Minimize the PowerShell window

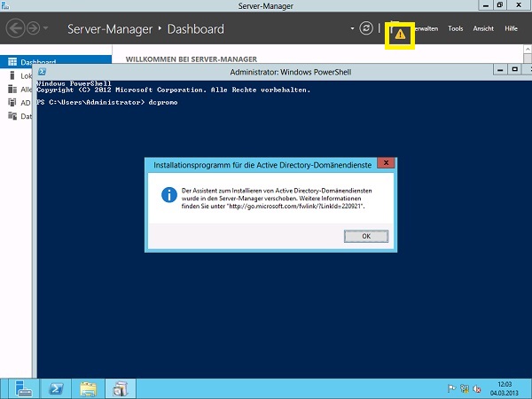click(500, 70)
